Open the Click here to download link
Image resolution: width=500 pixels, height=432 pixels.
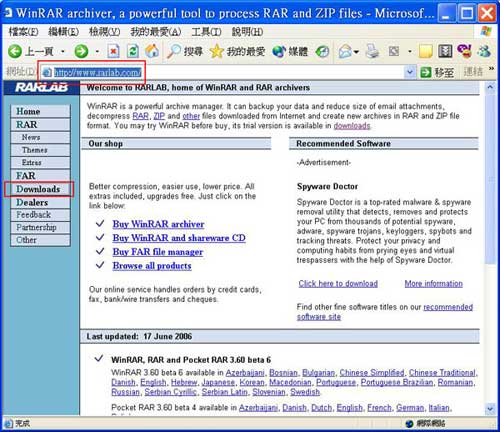[x=338, y=284]
